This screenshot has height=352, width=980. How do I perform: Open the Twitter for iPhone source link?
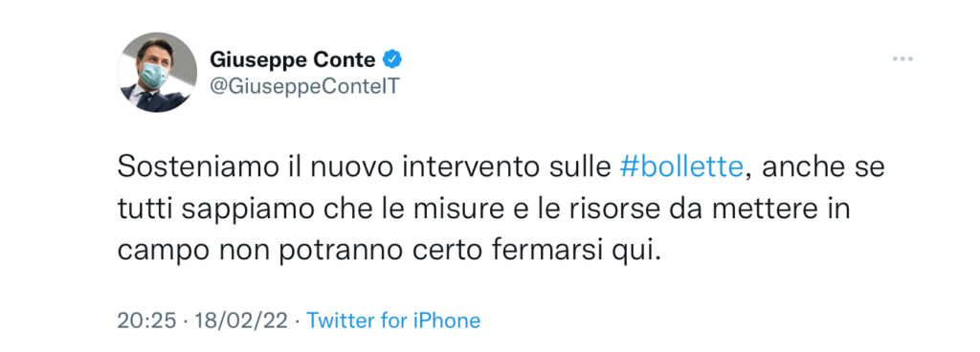coord(393,320)
